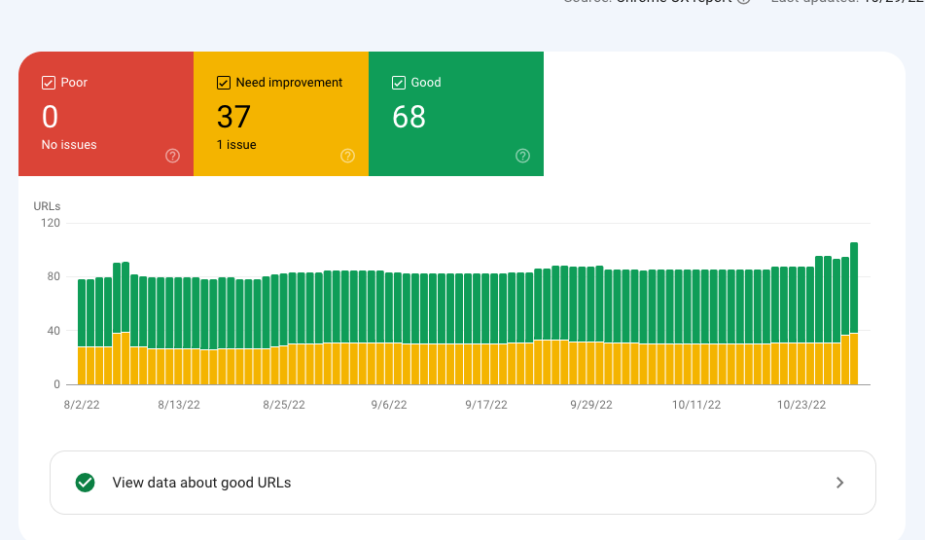Click the '0' poor URLs count
Screen dimensions: 925x540
[50, 117]
